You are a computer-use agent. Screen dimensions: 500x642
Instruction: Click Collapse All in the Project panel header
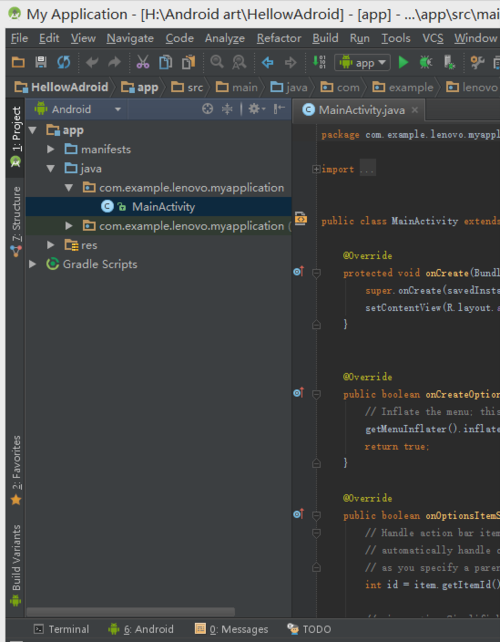227,109
